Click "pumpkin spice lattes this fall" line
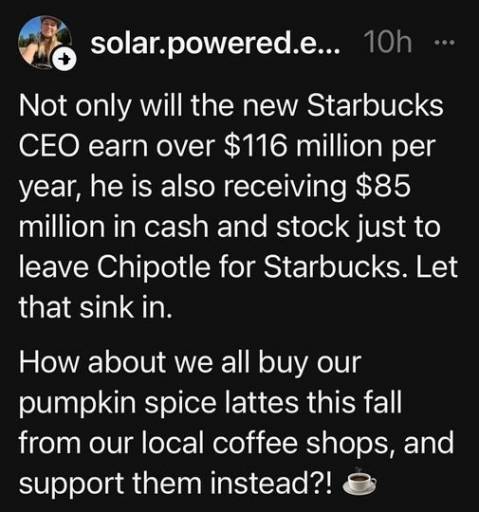Screen dimensions: 479x512 (x=210, y=403)
